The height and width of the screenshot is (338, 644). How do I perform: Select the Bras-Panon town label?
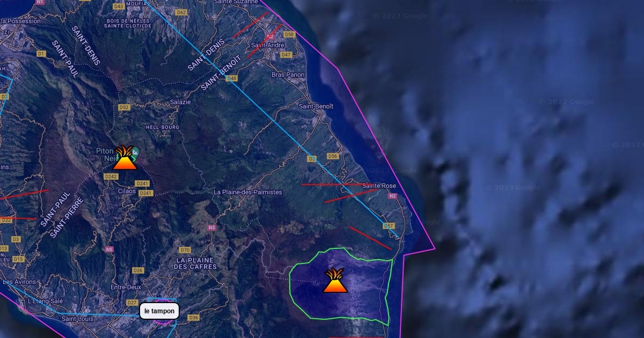288,75
